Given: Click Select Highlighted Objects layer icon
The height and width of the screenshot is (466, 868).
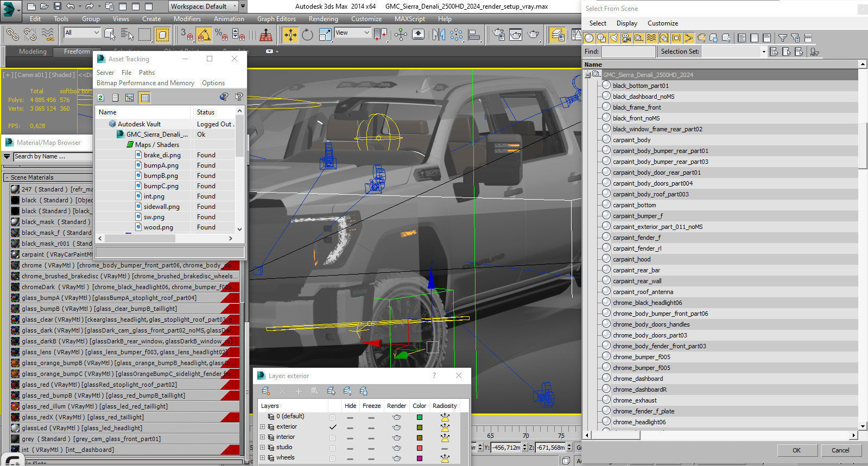Looking at the screenshot, I should [331, 391].
